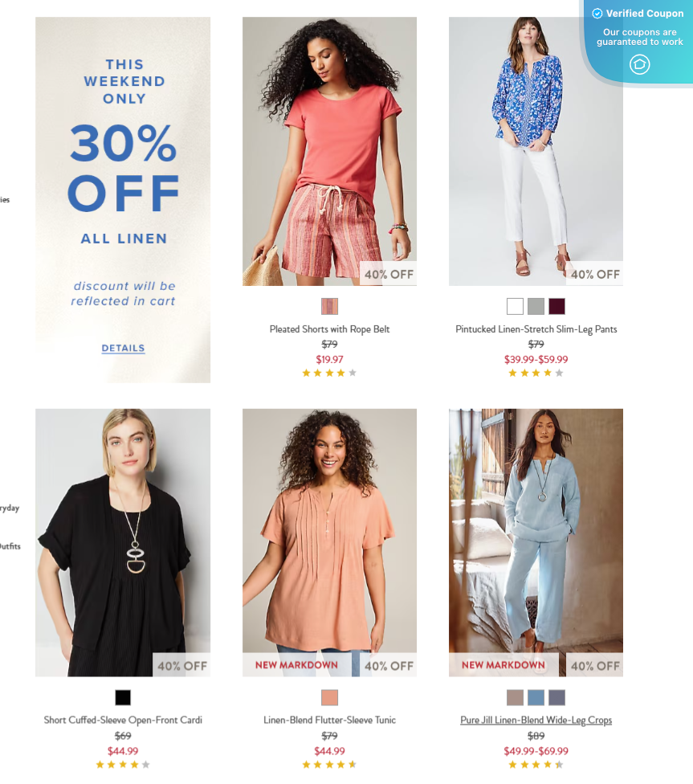
Task: View star ratings for Flutter-Sleeve Tunic
Action: click(329, 764)
